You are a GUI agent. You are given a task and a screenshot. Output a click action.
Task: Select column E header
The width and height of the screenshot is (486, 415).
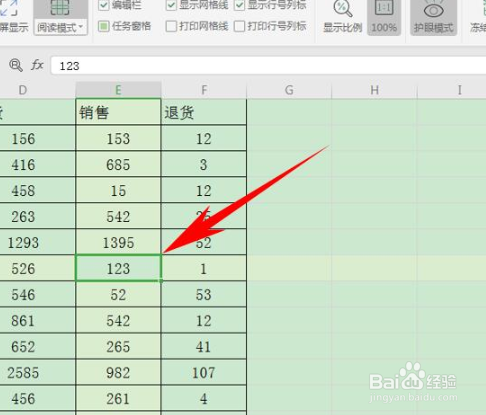pos(118,90)
